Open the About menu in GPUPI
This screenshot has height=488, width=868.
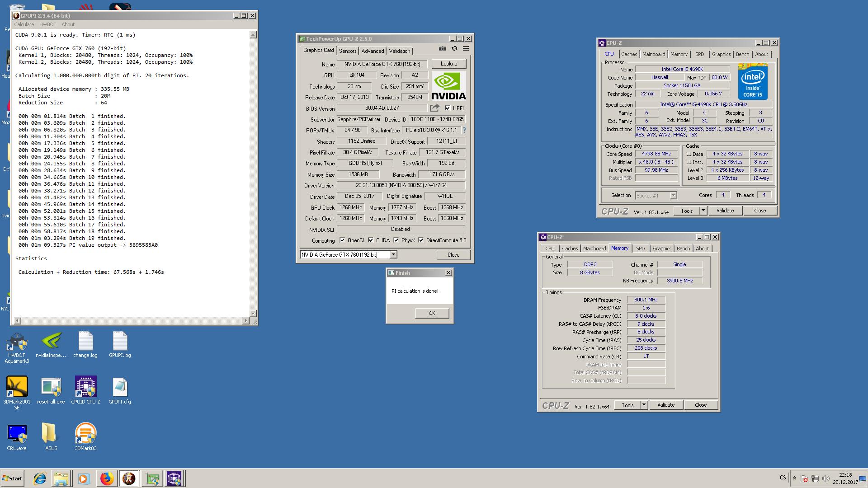click(68, 24)
